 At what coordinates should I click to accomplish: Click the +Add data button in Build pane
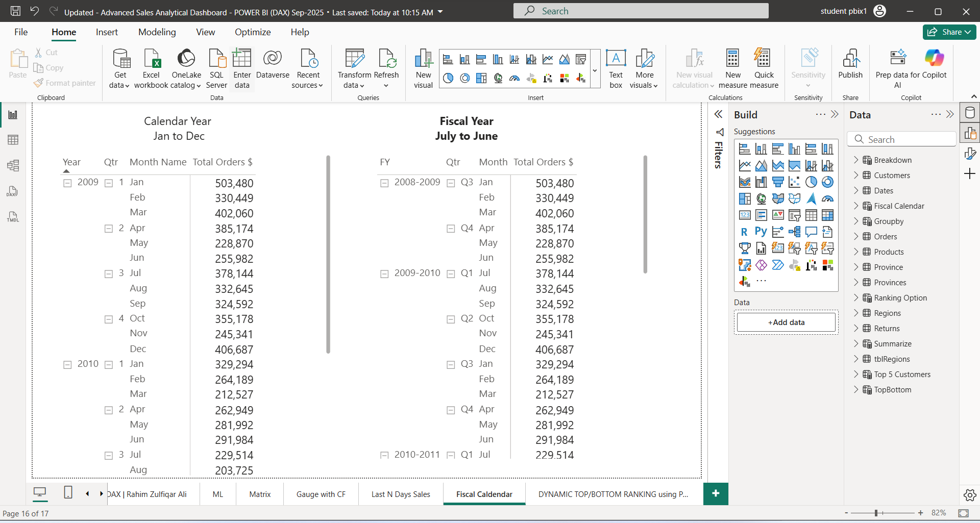tap(786, 322)
